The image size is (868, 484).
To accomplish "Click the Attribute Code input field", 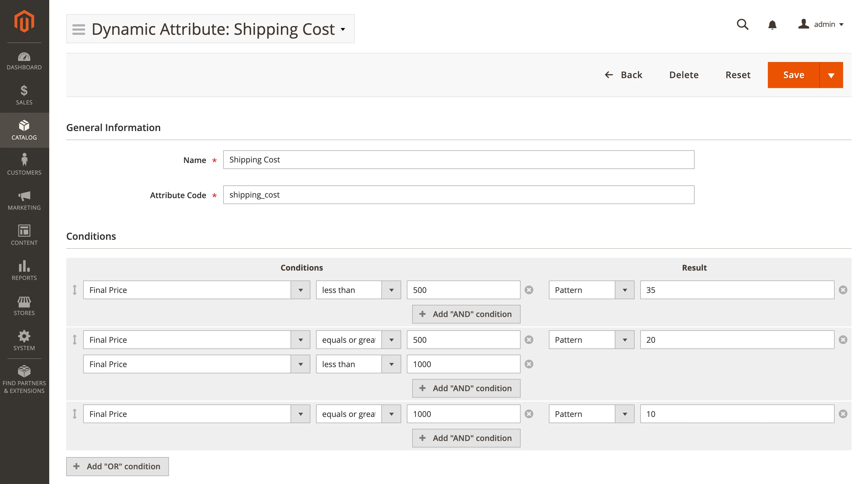I will coord(458,195).
